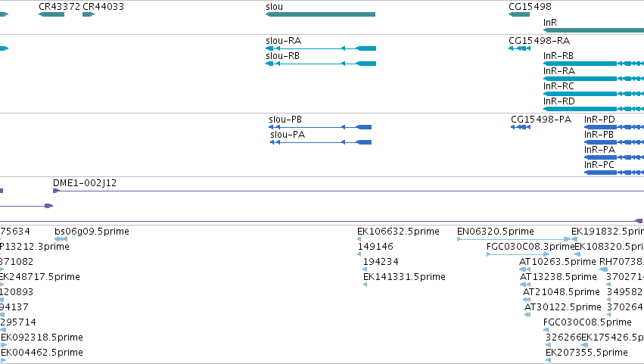This screenshot has width=644, height=364.
Task: Click EK092318.5prime EST arrow
Action: click(3, 346)
